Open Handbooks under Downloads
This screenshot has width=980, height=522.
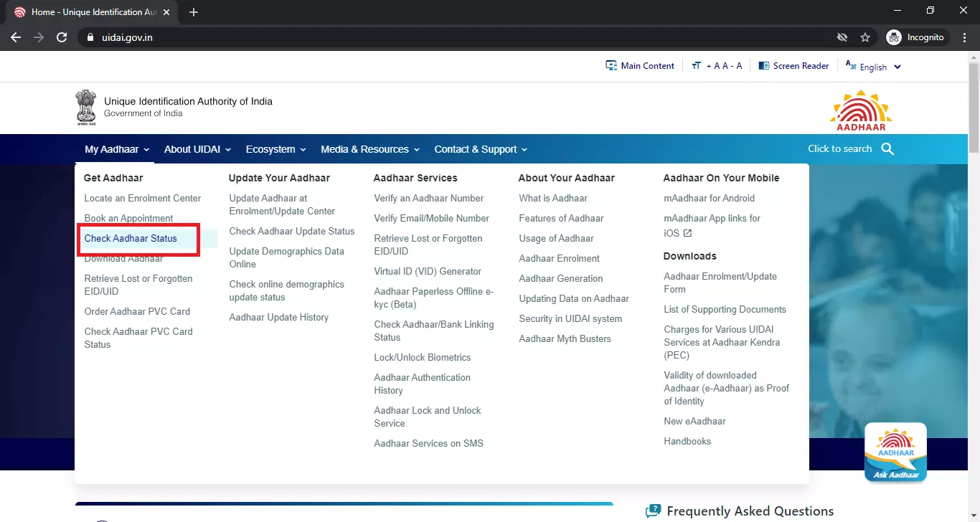pos(687,441)
